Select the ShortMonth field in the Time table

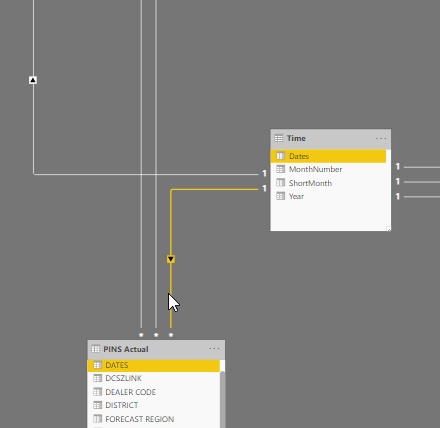coord(328,183)
